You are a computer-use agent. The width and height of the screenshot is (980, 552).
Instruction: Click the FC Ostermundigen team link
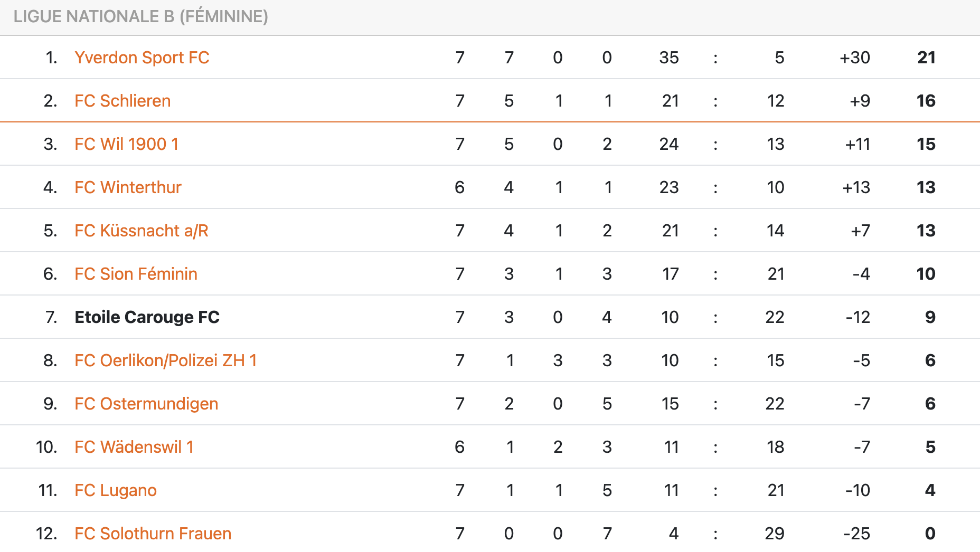tap(146, 404)
